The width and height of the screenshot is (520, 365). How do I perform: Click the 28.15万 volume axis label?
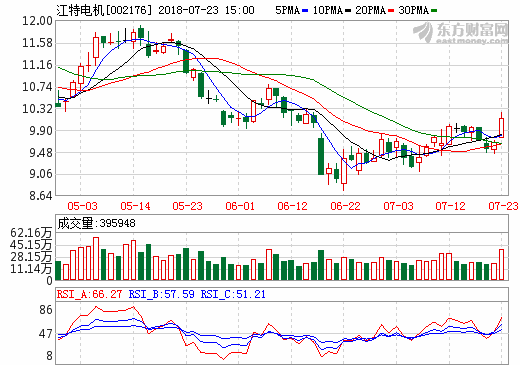tap(31, 257)
